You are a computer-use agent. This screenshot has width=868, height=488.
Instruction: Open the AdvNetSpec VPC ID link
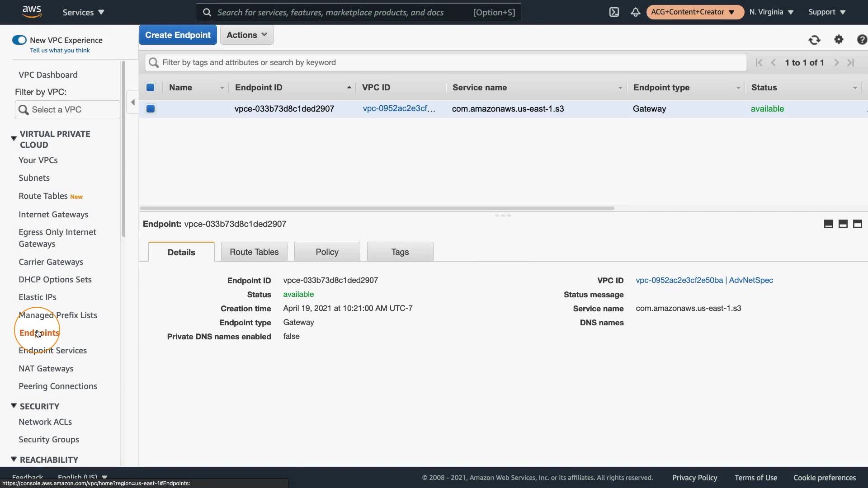[x=704, y=280]
